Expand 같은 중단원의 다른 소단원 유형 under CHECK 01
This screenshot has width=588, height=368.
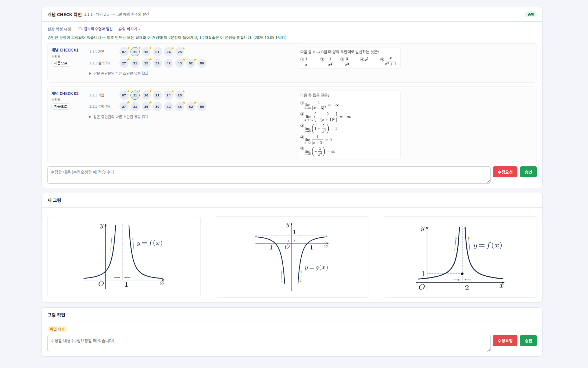(119, 74)
